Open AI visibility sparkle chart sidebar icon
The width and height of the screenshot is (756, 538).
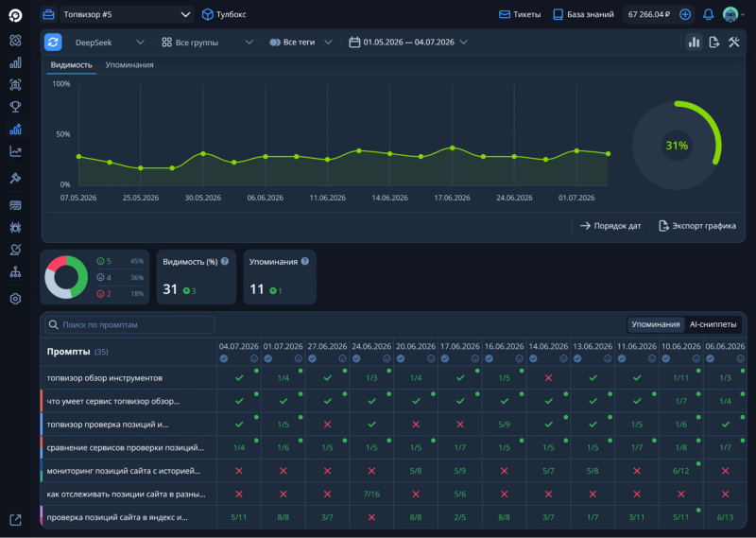pyautogui.click(x=15, y=129)
